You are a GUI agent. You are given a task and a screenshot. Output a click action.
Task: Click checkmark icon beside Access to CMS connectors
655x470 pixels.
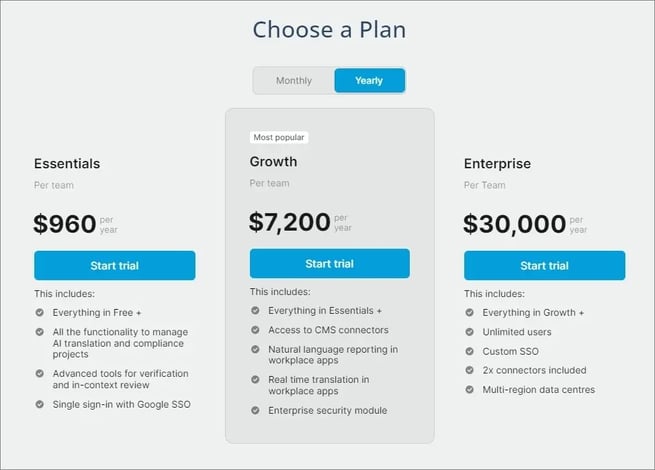pos(255,330)
